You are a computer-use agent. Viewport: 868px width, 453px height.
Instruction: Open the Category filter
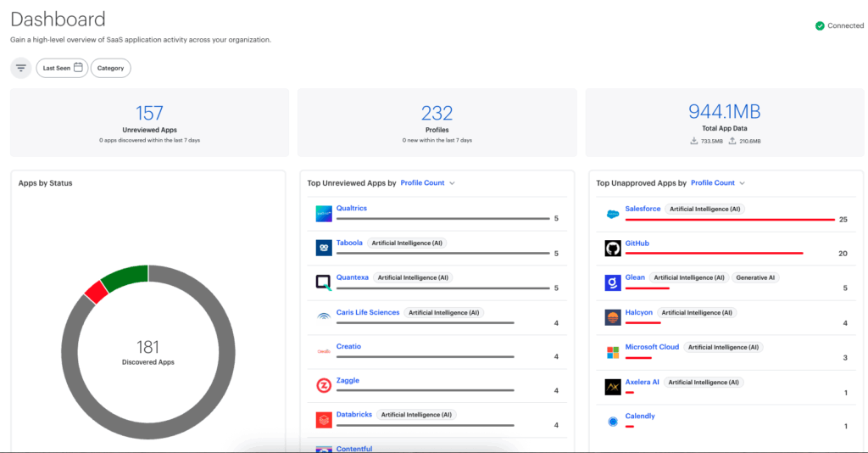111,68
